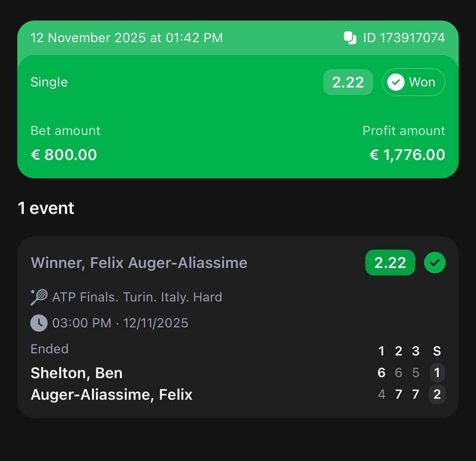Tap Shelton's sets won score box
Image resolution: width=476 pixels, height=461 pixels.
pos(437,373)
